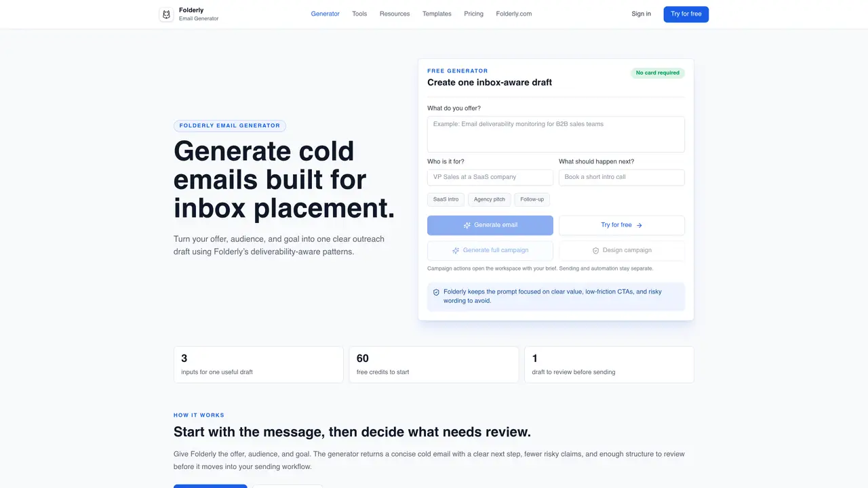This screenshot has height=488, width=868.
Task: Click the Give Folderly the offer, audience paragraph
Action: click(429, 460)
